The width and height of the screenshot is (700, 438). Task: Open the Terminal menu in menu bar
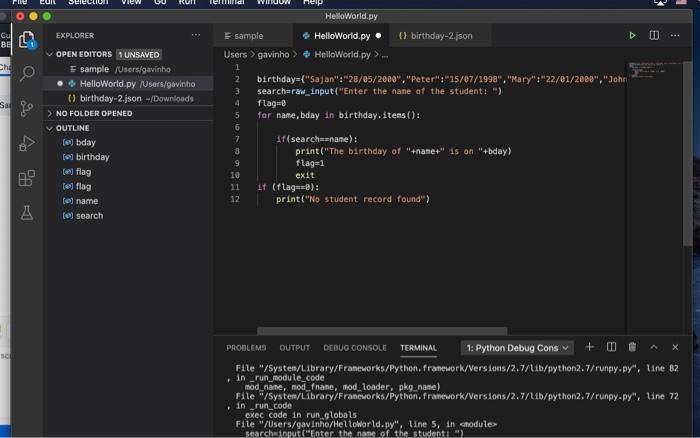tap(226, 2)
